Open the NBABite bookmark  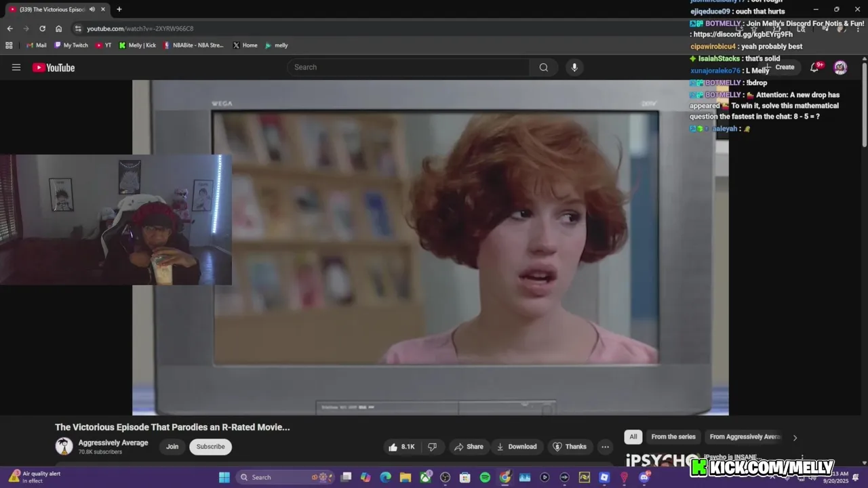coord(193,45)
